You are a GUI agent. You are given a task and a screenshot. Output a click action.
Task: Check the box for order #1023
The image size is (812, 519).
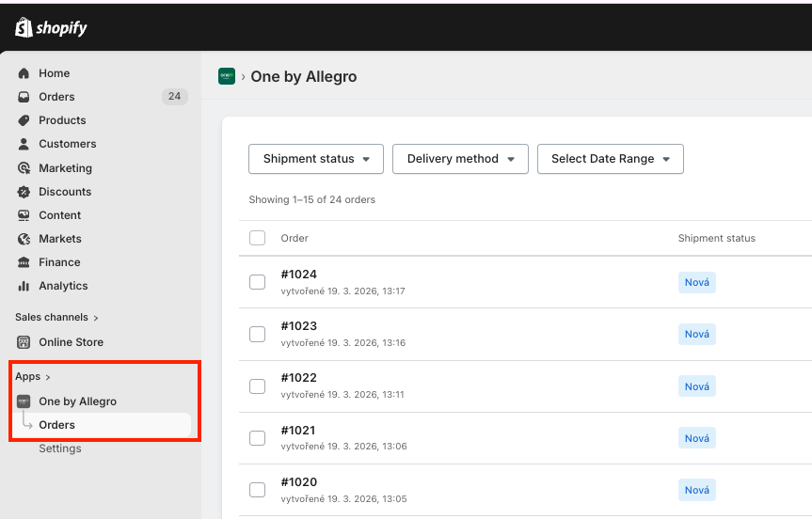[x=258, y=335]
